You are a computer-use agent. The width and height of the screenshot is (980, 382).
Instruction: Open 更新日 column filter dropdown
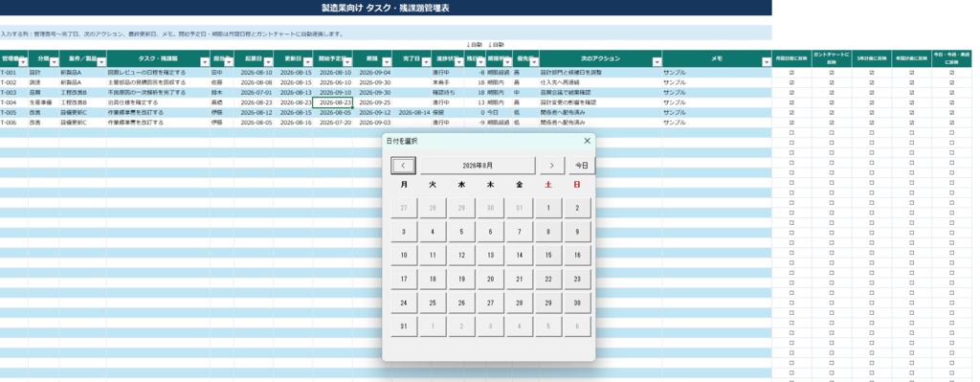[x=307, y=62]
